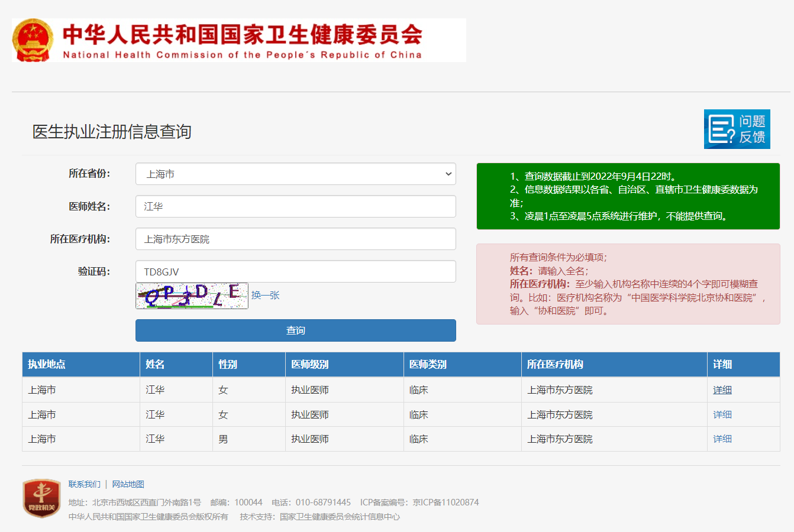Click the 党政机关 badge icon in footer
Image resolution: width=794 pixels, height=532 pixels.
point(41,498)
